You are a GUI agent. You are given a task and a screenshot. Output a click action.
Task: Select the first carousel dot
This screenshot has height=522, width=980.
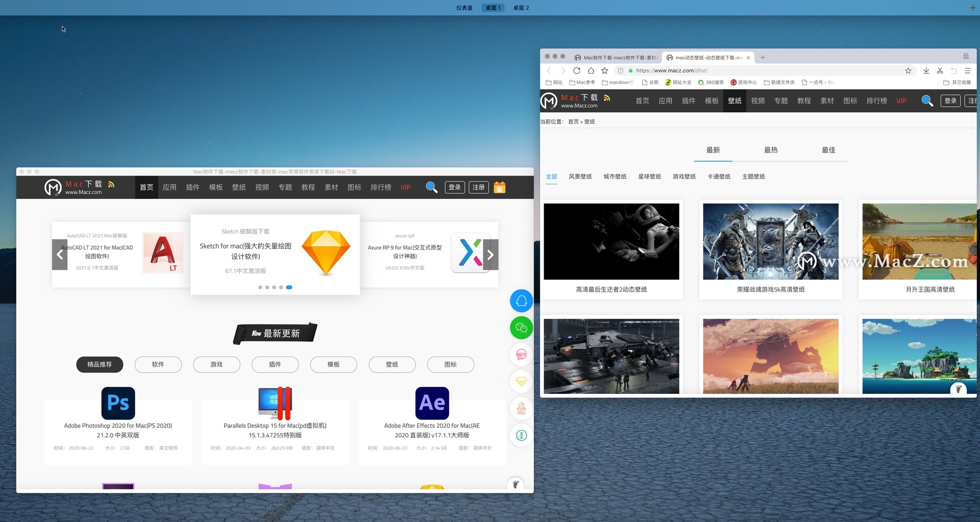tap(260, 287)
